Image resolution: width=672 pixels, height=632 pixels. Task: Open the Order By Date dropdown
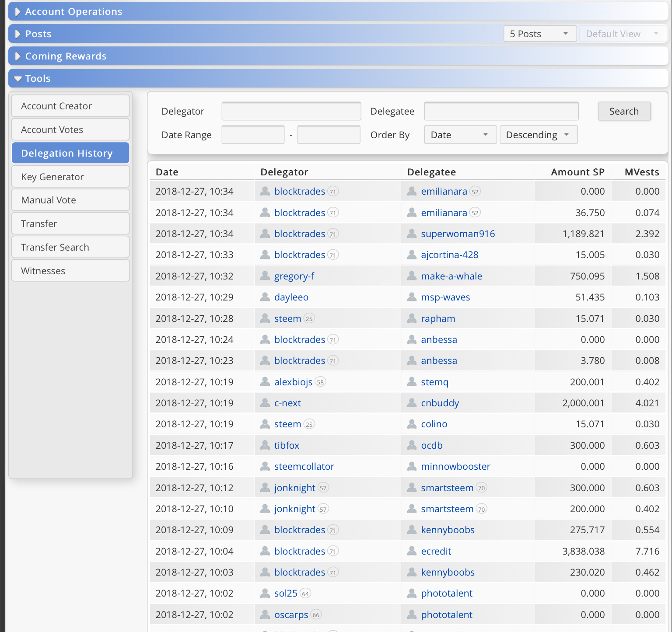click(x=460, y=135)
